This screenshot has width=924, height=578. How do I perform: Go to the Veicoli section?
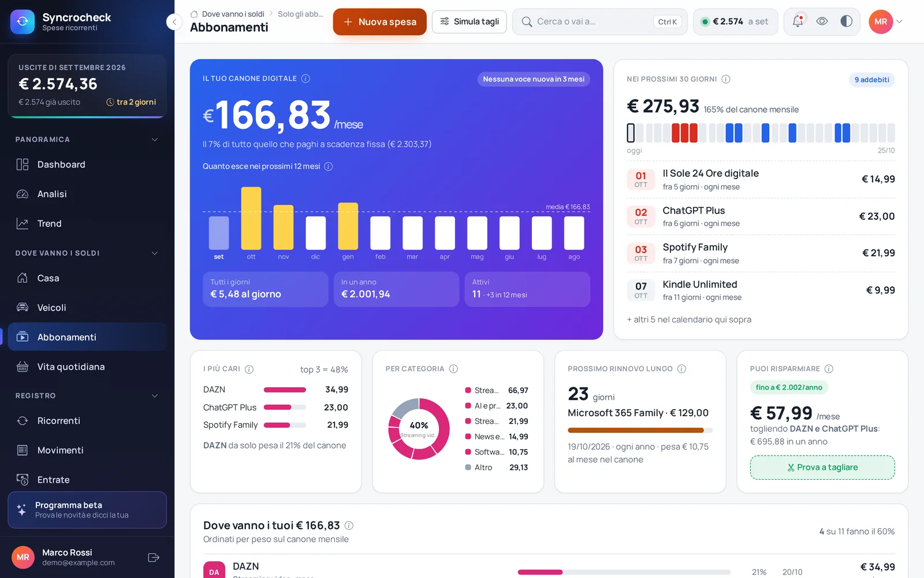[x=87, y=307]
